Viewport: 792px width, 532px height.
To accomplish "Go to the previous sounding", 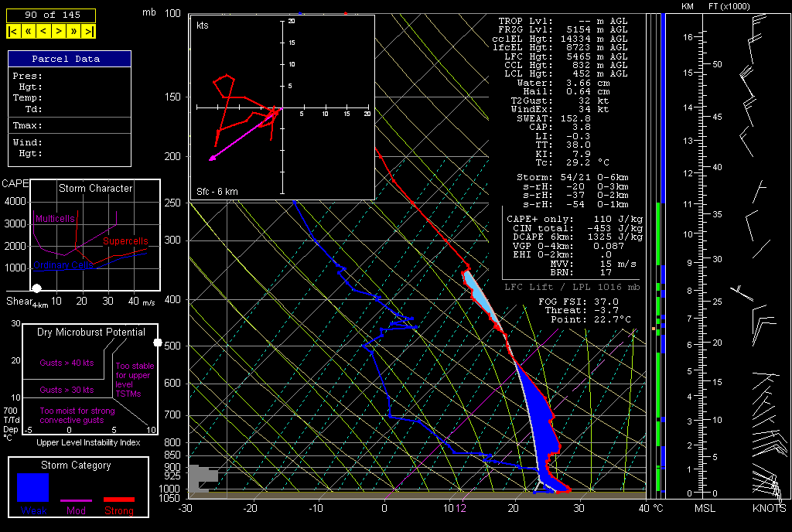I will tap(43, 32).
